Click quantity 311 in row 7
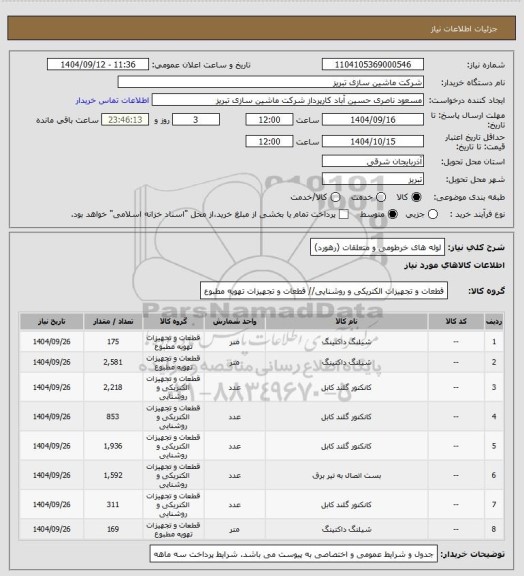The image size is (524, 576). 113,505
